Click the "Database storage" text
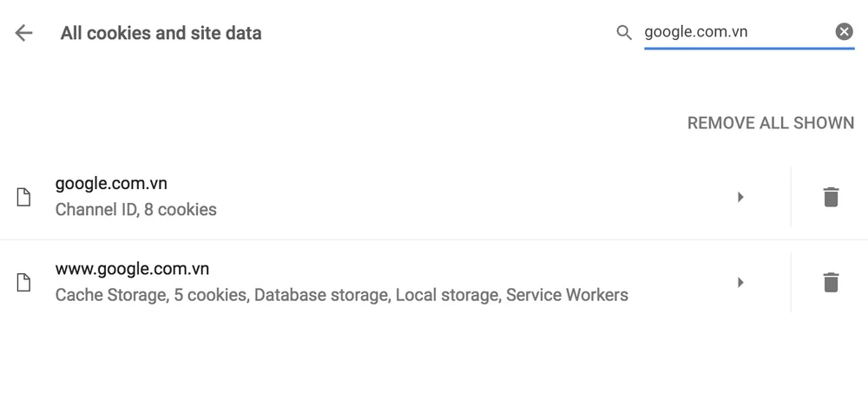This screenshot has width=868, height=419. click(x=322, y=295)
